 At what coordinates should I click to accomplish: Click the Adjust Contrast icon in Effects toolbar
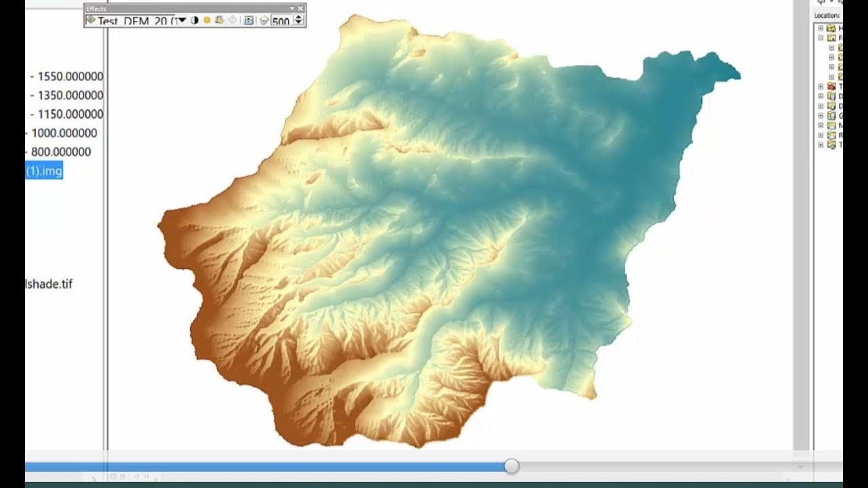coord(195,20)
